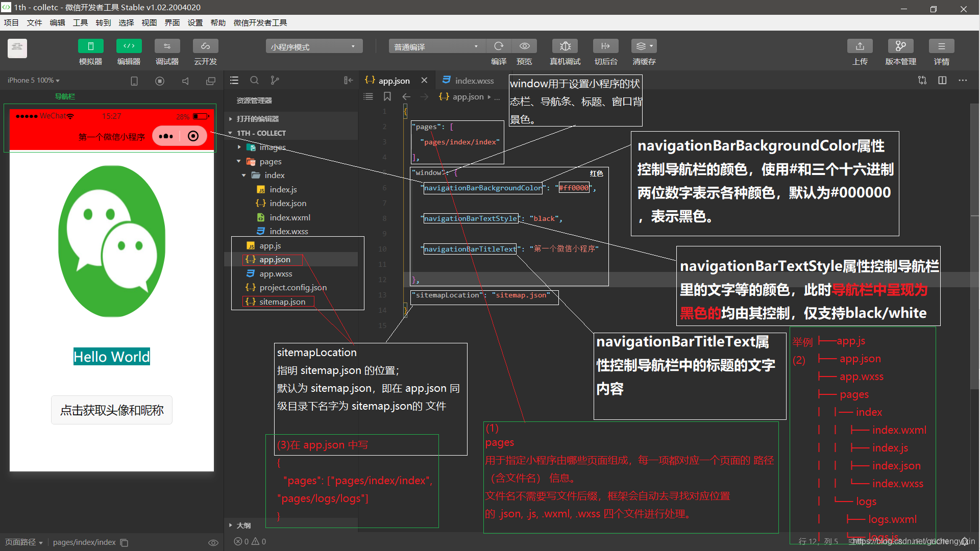The image size is (980, 551).
Task: Click the simulator capsule more (•••) button
Action: point(166,136)
